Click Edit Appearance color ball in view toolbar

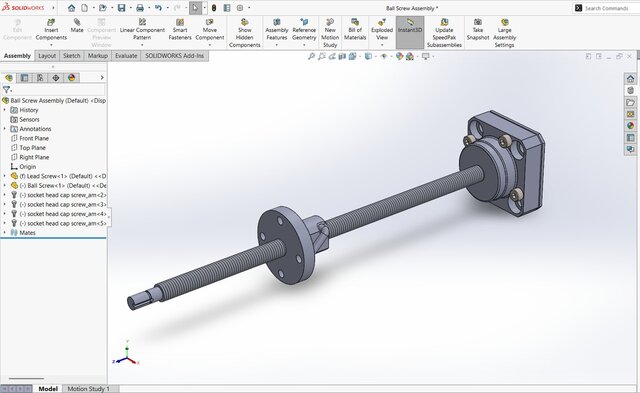(400, 56)
